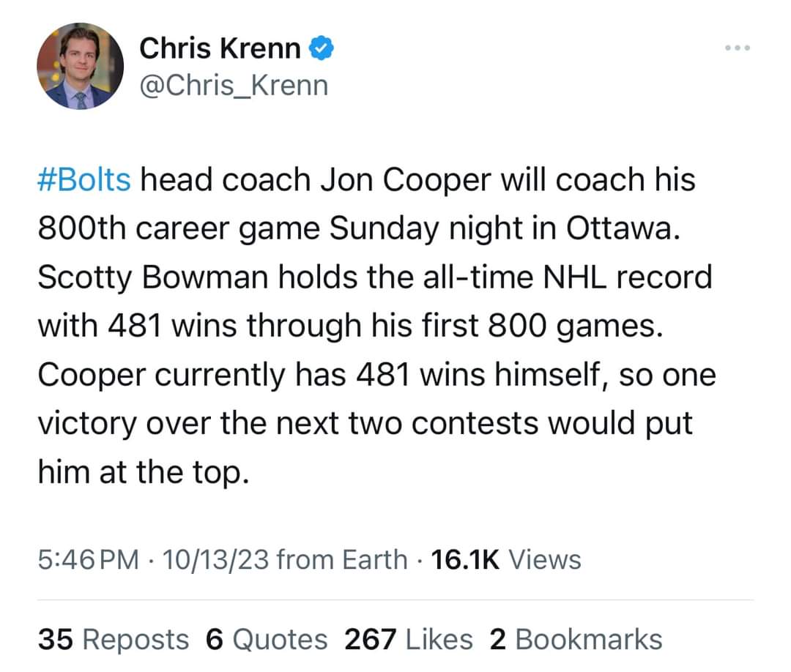791x672 pixels.
Task: Click the blue verified checkmark badge
Action: click(322, 48)
